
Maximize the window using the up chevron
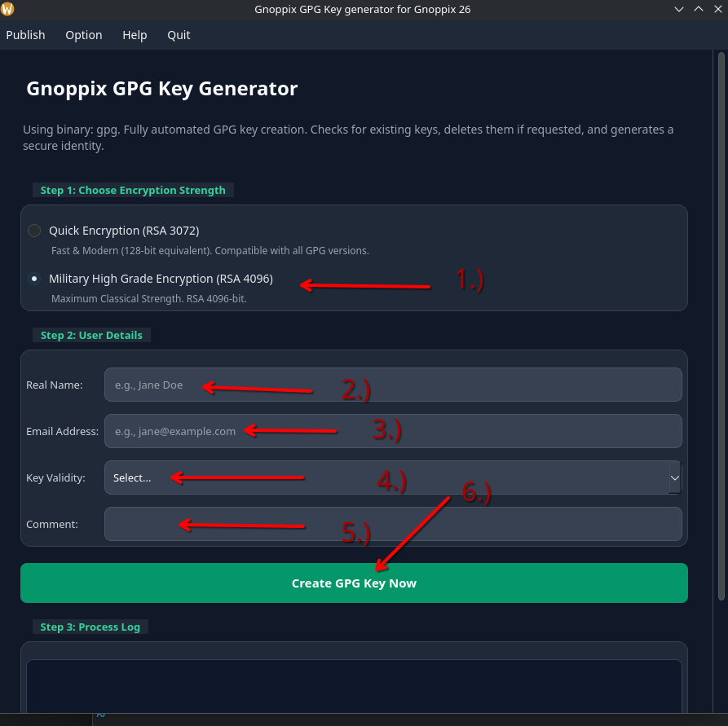[698, 10]
